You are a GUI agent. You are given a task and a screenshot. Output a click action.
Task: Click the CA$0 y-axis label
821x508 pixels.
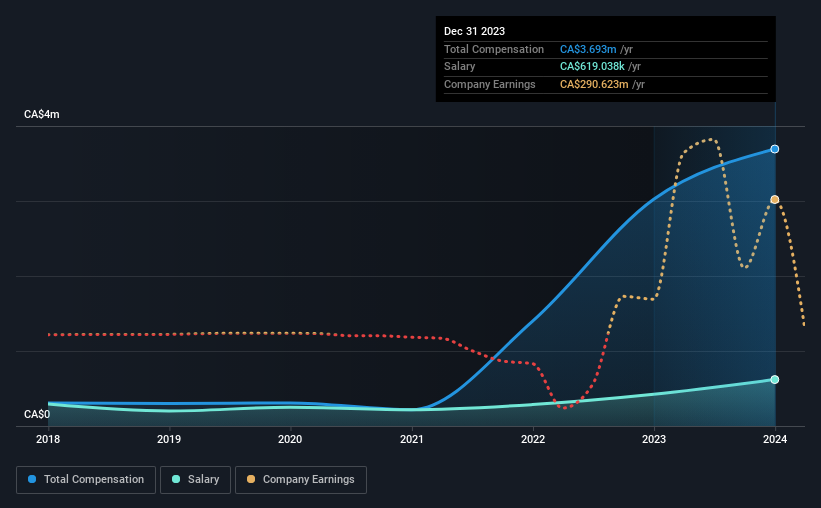click(x=37, y=414)
